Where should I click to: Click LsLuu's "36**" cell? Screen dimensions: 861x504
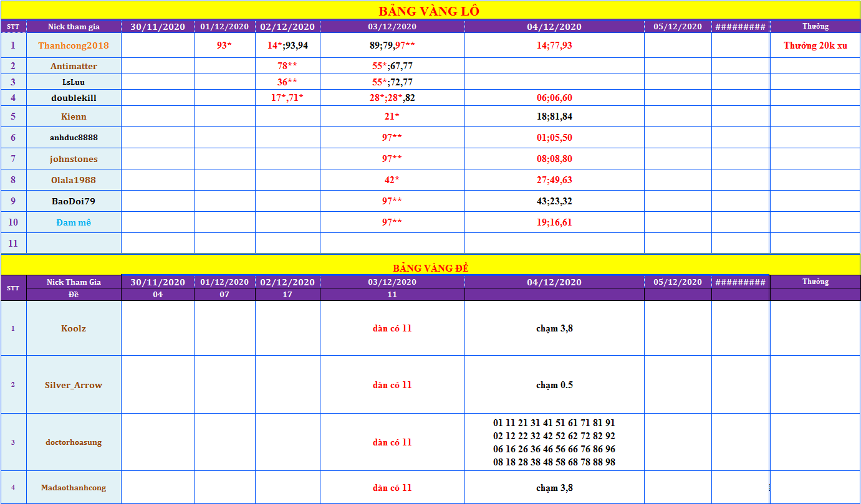(287, 82)
